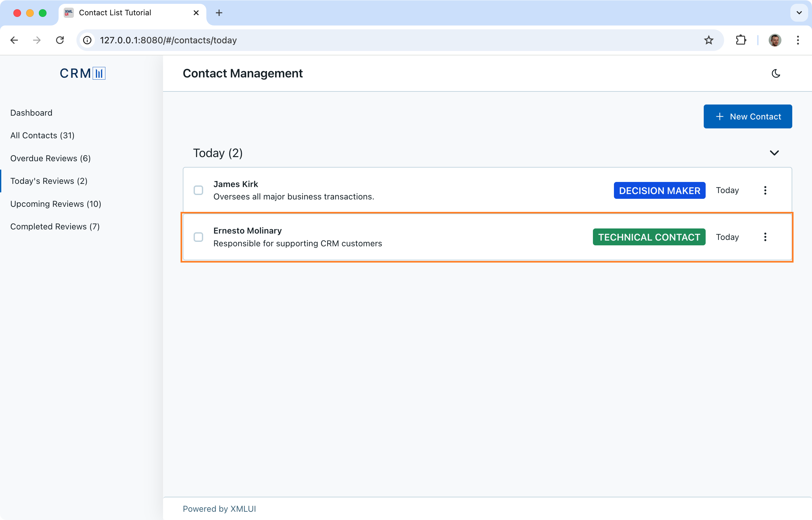Toggle dark mode with the moon icon
This screenshot has height=520, width=812.
click(776, 73)
